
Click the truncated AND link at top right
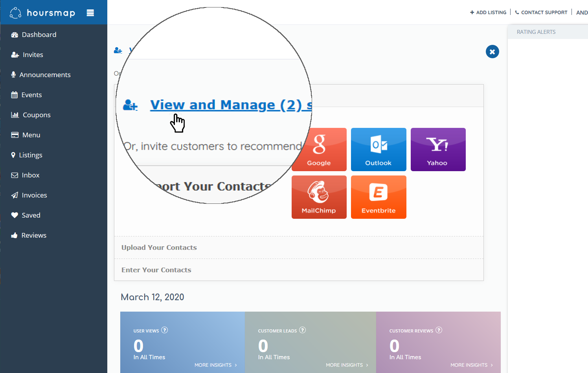(582, 13)
